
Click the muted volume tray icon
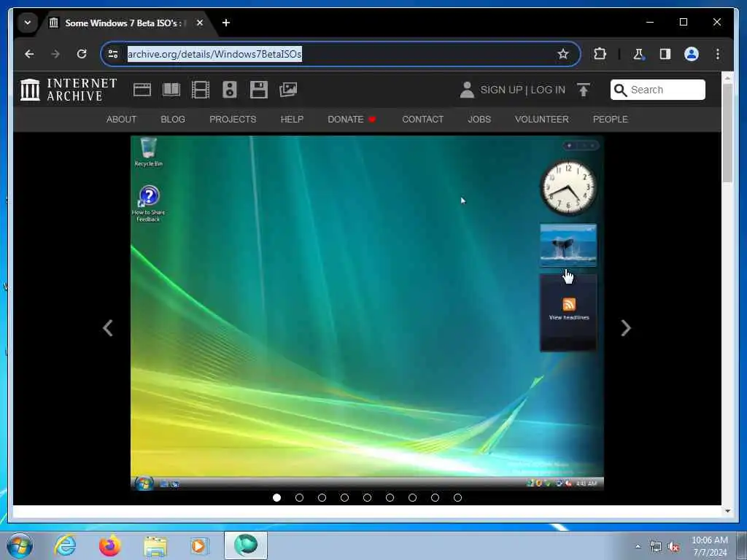point(673,547)
